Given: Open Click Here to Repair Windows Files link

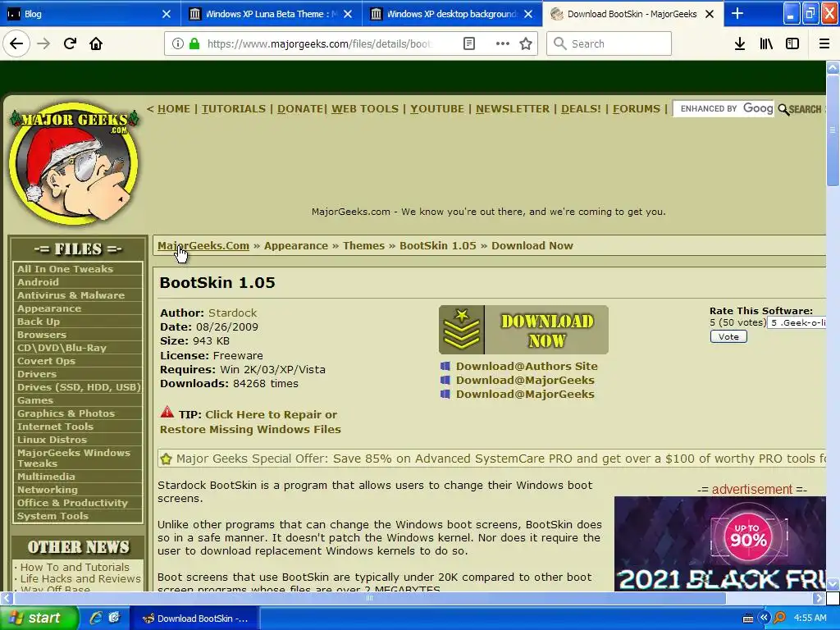Looking at the screenshot, I should [250, 422].
